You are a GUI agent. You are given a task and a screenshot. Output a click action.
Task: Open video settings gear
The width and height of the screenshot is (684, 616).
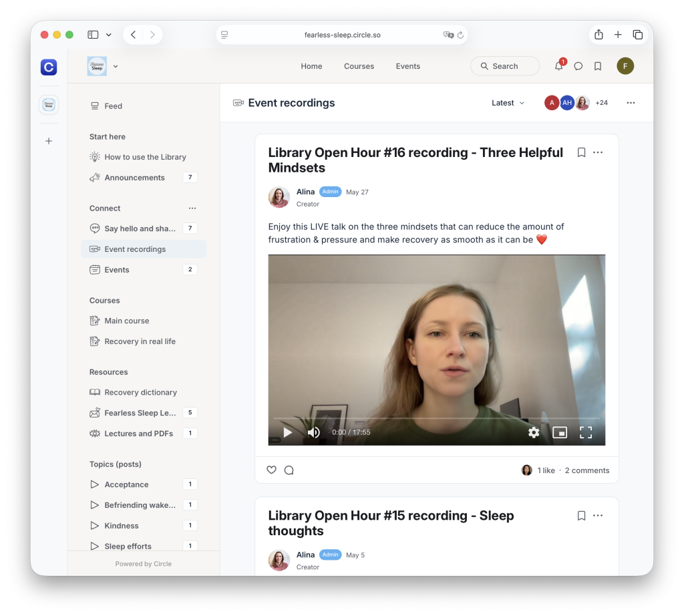[534, 432]
